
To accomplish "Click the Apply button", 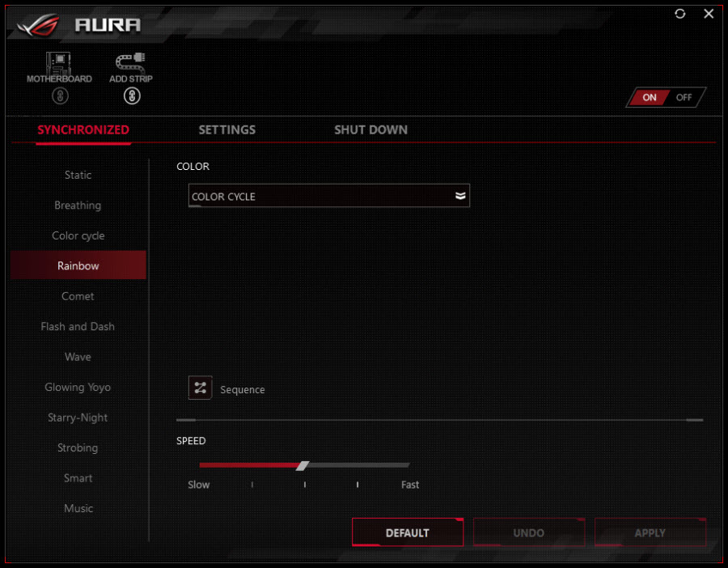I will coord(650,532).
